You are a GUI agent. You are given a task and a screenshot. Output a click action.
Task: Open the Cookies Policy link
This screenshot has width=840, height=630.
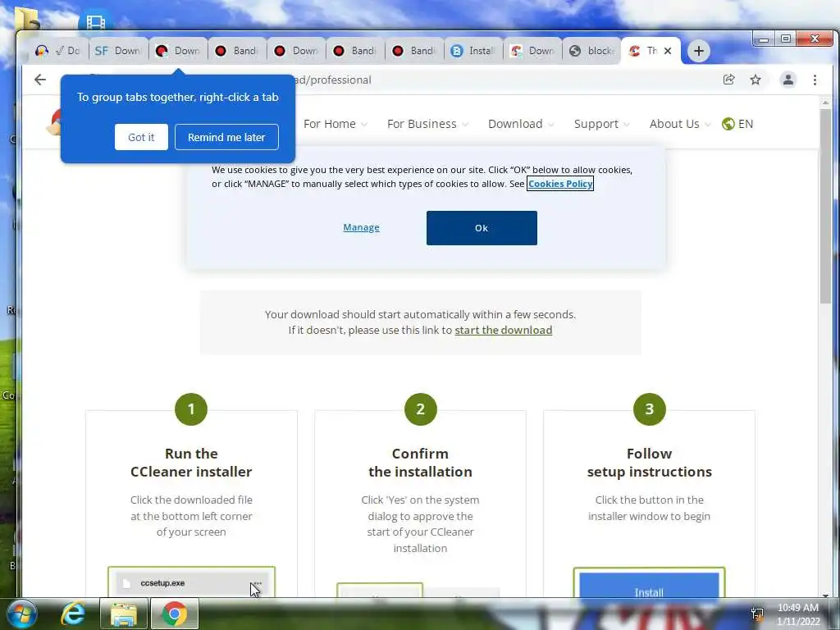pos(560,184)
